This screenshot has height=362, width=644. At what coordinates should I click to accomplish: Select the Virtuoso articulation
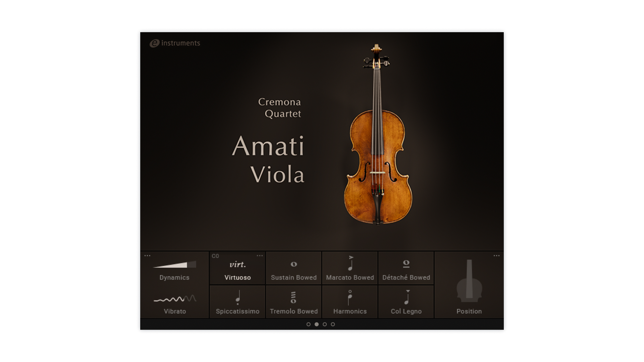pos(237,268)
